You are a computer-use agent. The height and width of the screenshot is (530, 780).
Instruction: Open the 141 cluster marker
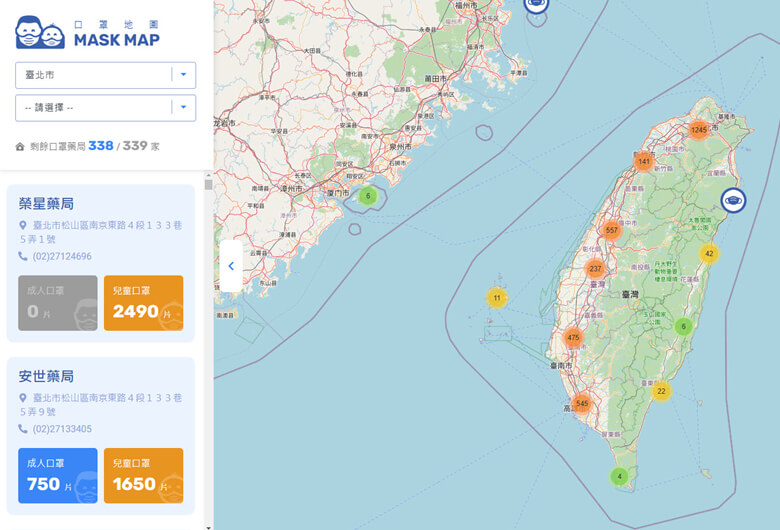coord(643,161)
